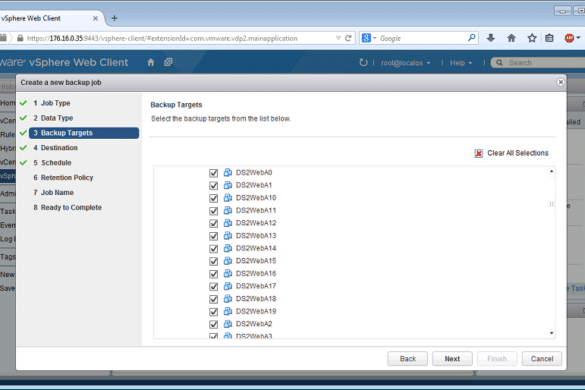Click the vSphere home icon in header
The image size is (585, 390).
point(151,62)
